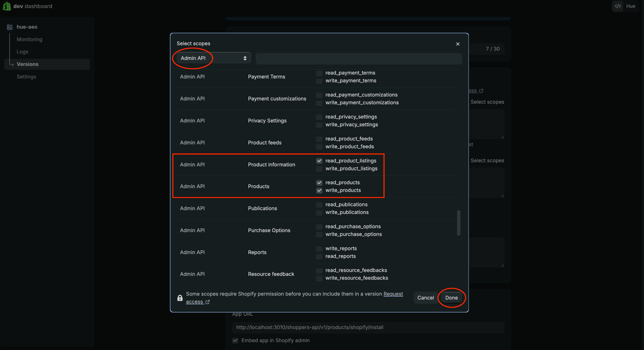Open the Admin API scope type dropdown
Viewport: 644px width, 350px height.
[x=214, y=58]
